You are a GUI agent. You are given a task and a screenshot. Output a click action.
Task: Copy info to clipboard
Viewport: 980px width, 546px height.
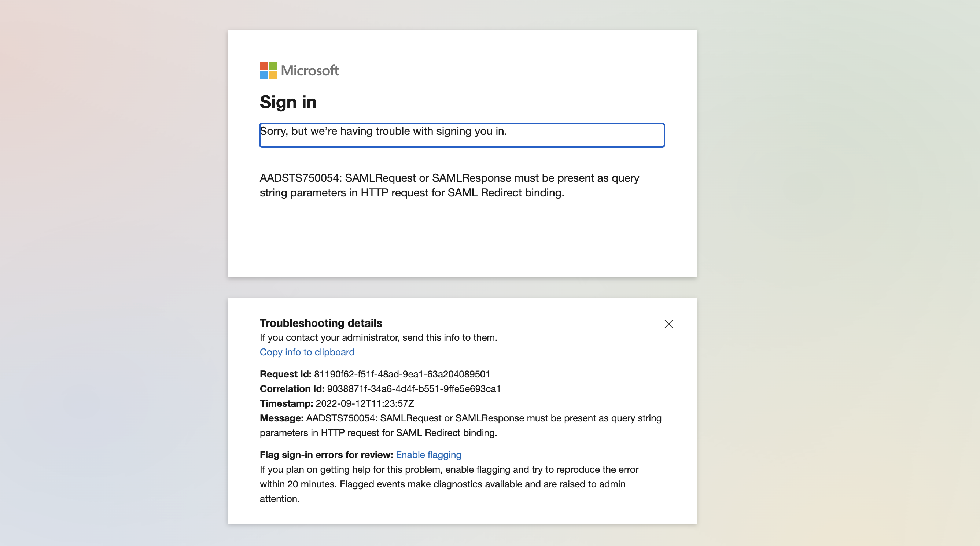pos(307,352)
